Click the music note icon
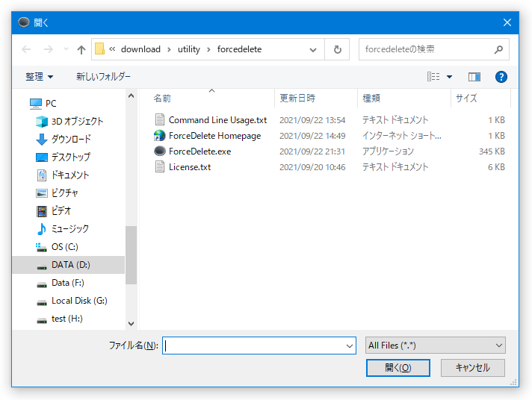 42,229
